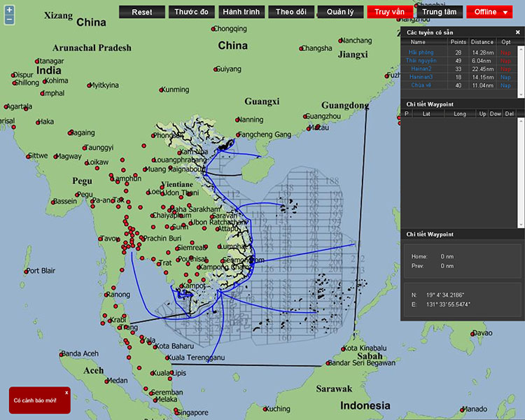This screenshot has height=420, width=525.
Task: Dismiss the 'Có cảnh báo mới!' alert
Action: (66, 393)
